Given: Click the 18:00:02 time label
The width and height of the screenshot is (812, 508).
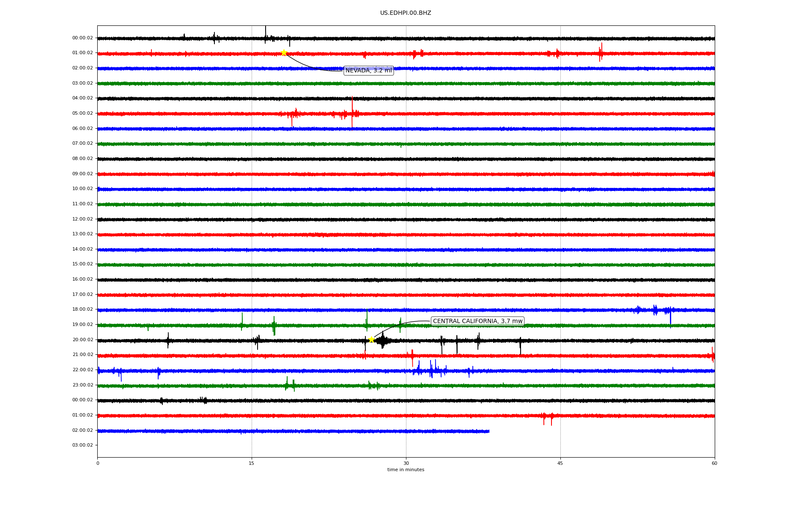Looking at the screenshot, I should [x=82, y=309].
